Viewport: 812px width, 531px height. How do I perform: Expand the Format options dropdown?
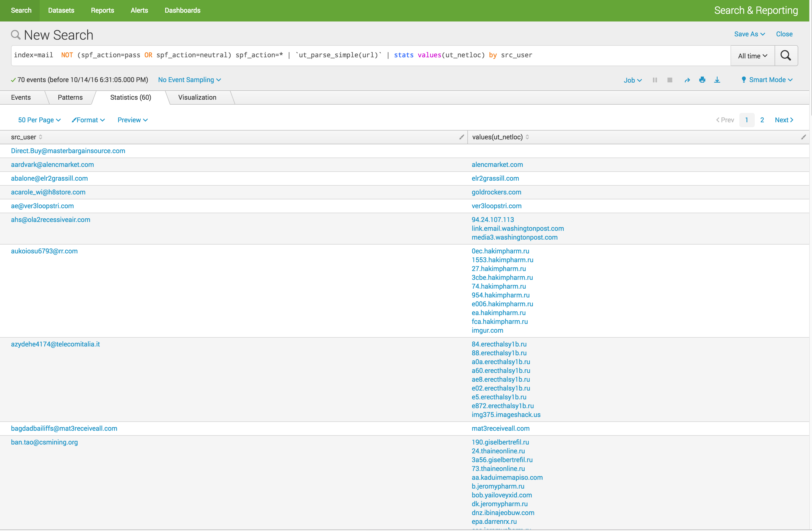coord(88,120)
